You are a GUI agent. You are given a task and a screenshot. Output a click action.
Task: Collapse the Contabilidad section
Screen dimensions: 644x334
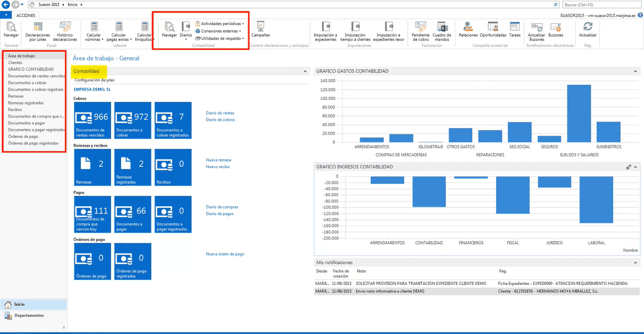click(x=305, y=71)
